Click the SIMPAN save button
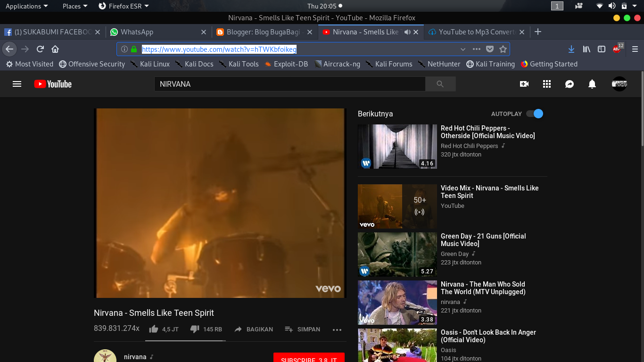 303,329
